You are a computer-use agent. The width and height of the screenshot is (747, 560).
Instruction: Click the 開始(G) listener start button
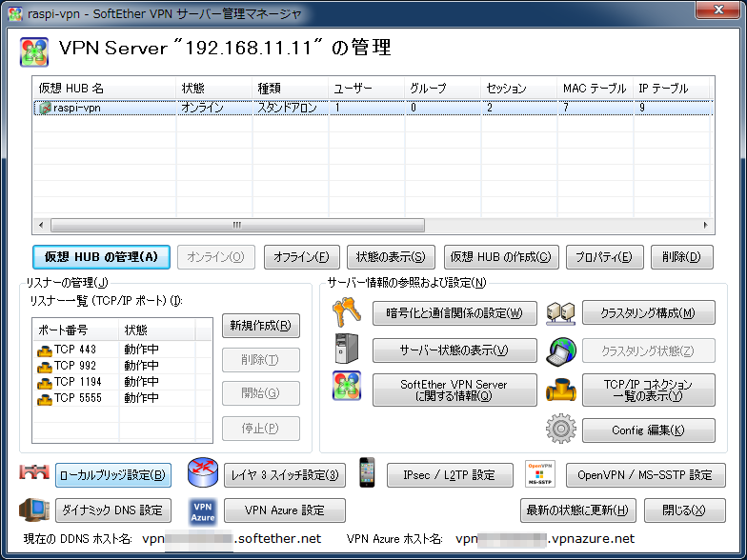point(261,393)
